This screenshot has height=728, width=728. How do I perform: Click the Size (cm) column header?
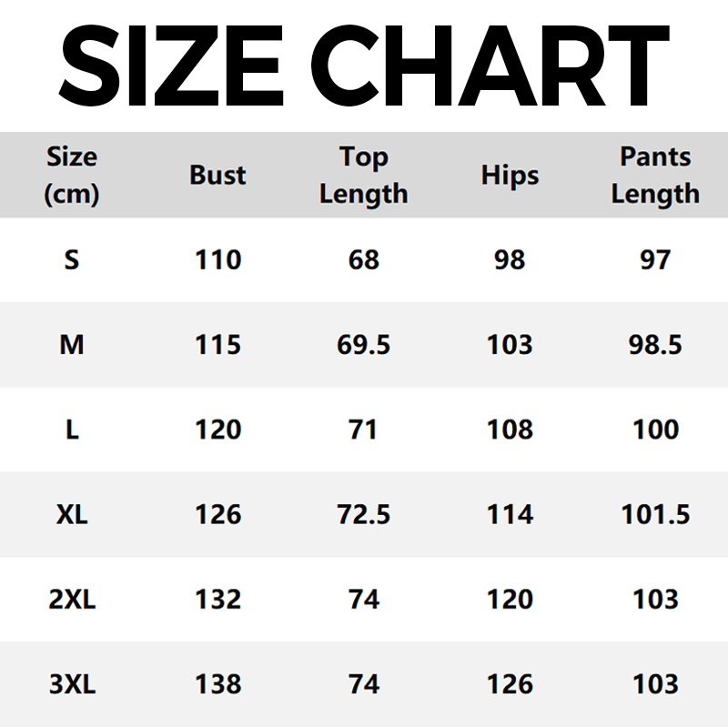pos(72,175)
